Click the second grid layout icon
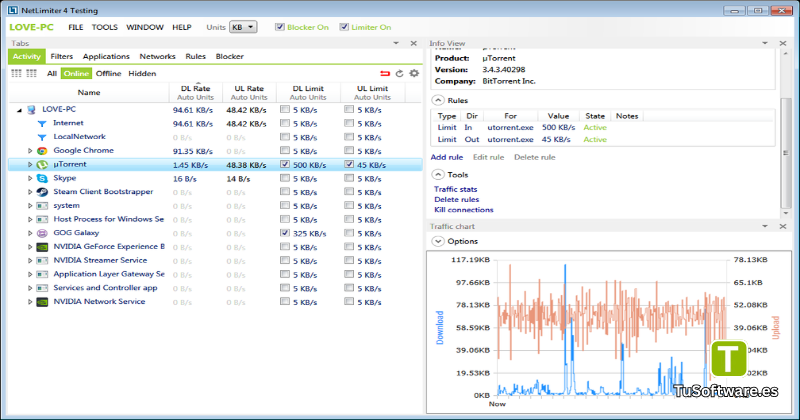Viewport: 800px width, 420px height. (31, 73)
